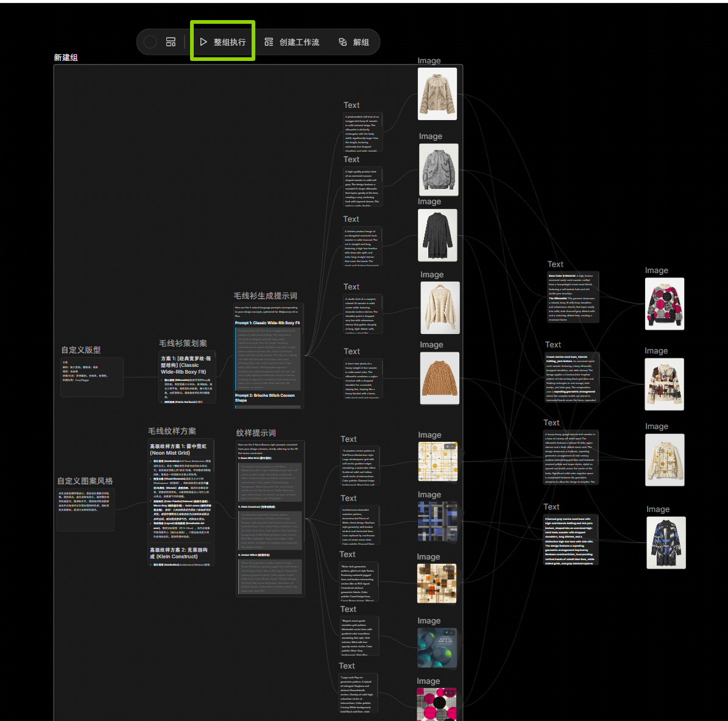Image resolution: width=728 pixels, height=721 pixels.
Task: Select the blue plaid pattern image
Action: 437,522
